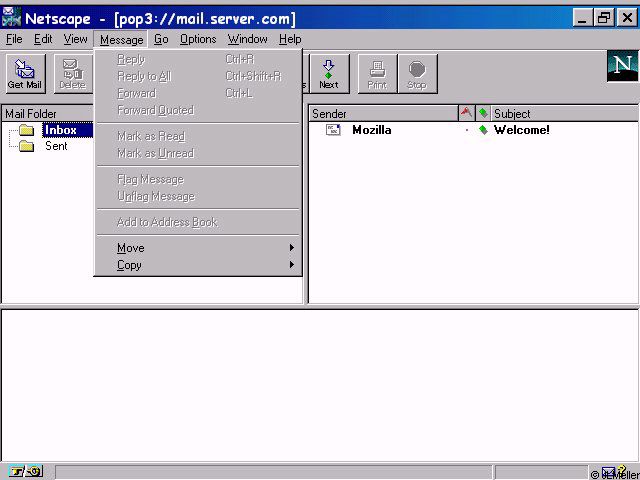
Task: Open the Help menu
Action: [290, 39]
